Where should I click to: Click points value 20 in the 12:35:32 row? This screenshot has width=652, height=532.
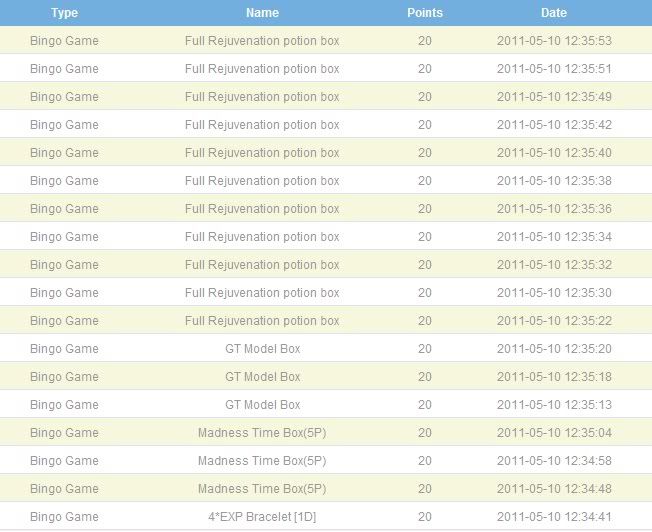click(425, 265)
